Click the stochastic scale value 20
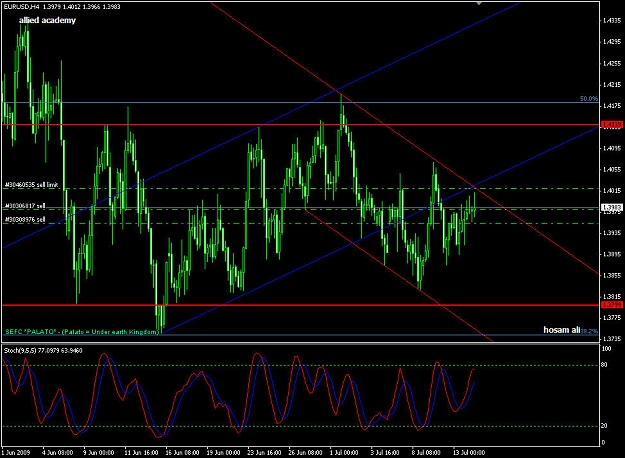The height and width of the screenshot is (458, 625). (604, 426)
